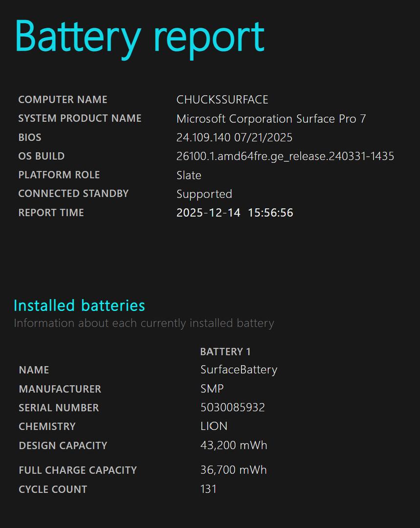Click the Battery report title
The image size is (420, 528).
point(140,38)
